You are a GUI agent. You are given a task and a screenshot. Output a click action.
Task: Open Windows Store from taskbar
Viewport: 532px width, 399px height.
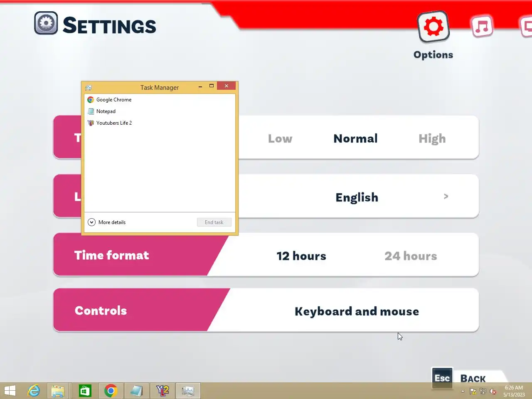click(85, 391)
